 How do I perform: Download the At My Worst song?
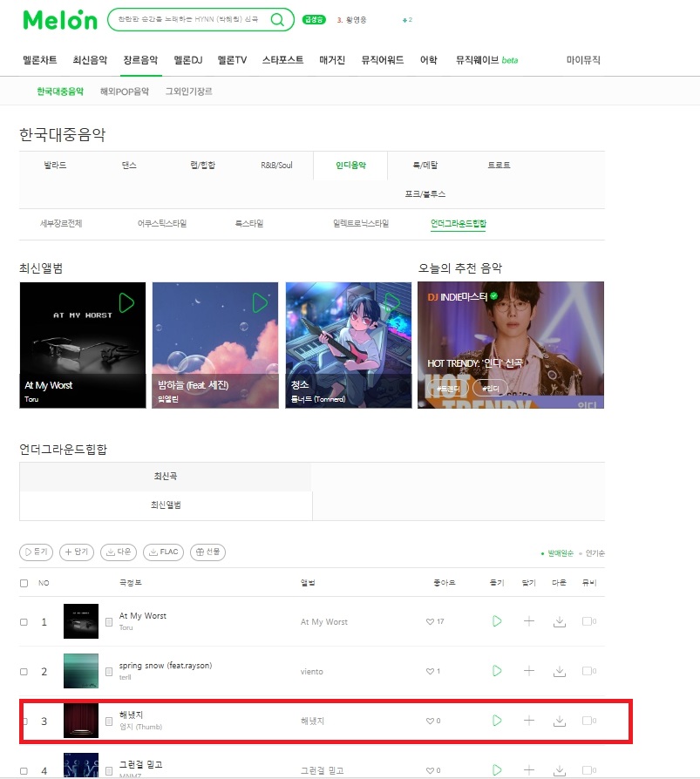click(560, 621)
